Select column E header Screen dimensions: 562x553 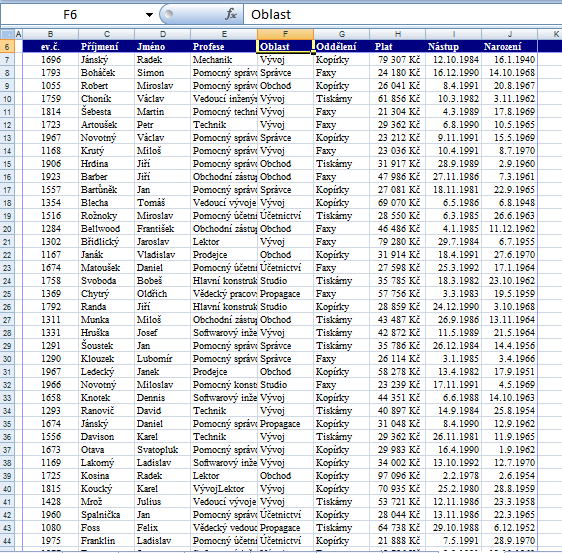224,34
